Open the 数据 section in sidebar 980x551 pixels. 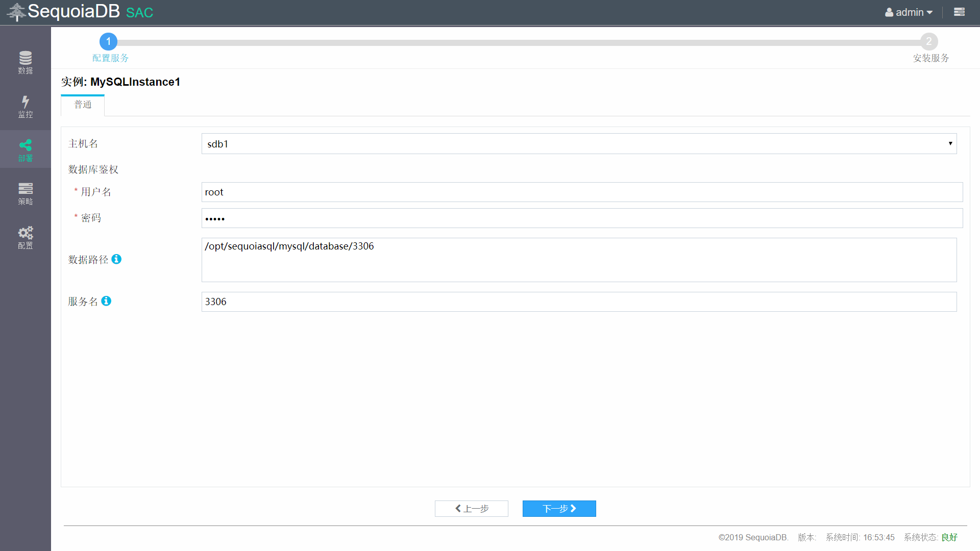click(26, 63)
